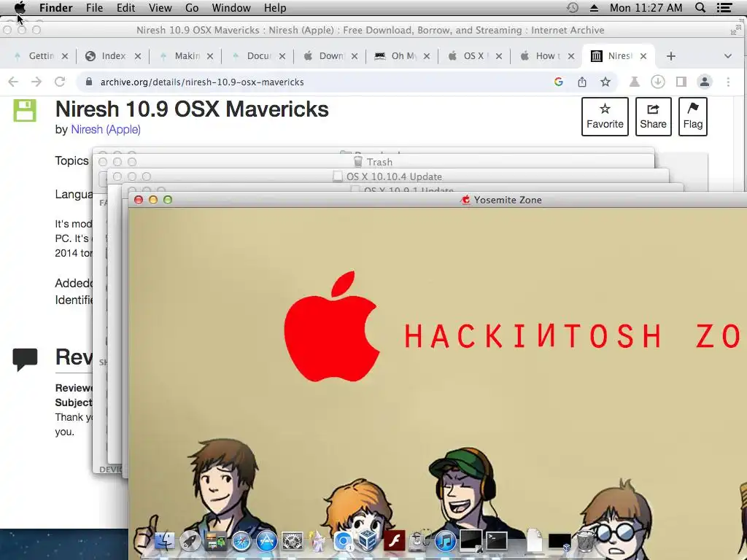Share this page from the address bar
The image size is (747, 560).
[x=581, y=82]
